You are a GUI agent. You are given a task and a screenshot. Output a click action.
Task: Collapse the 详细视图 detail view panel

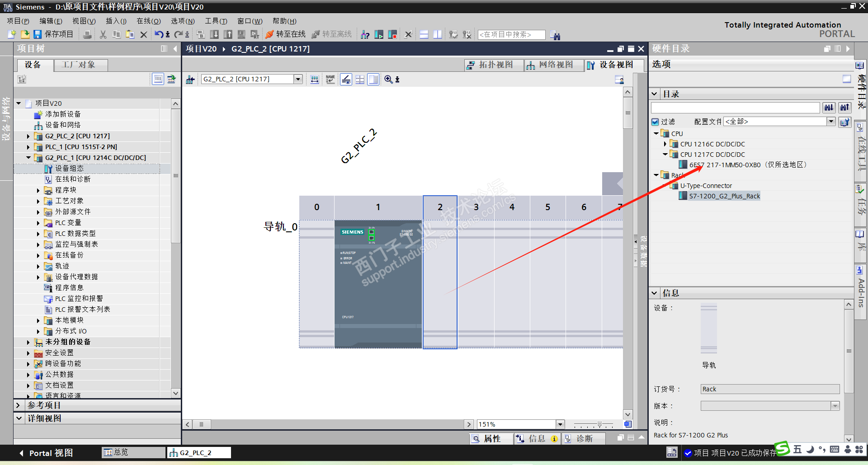click(x=19, y=418)
